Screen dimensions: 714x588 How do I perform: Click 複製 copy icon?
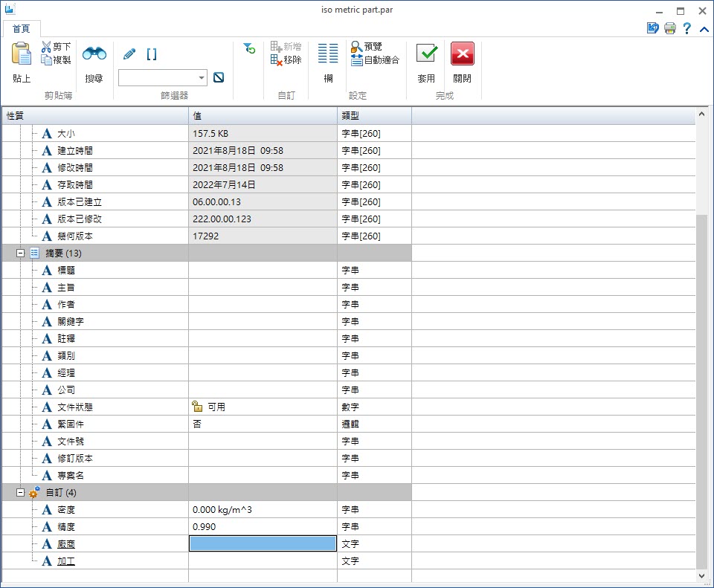pos(46,59)
